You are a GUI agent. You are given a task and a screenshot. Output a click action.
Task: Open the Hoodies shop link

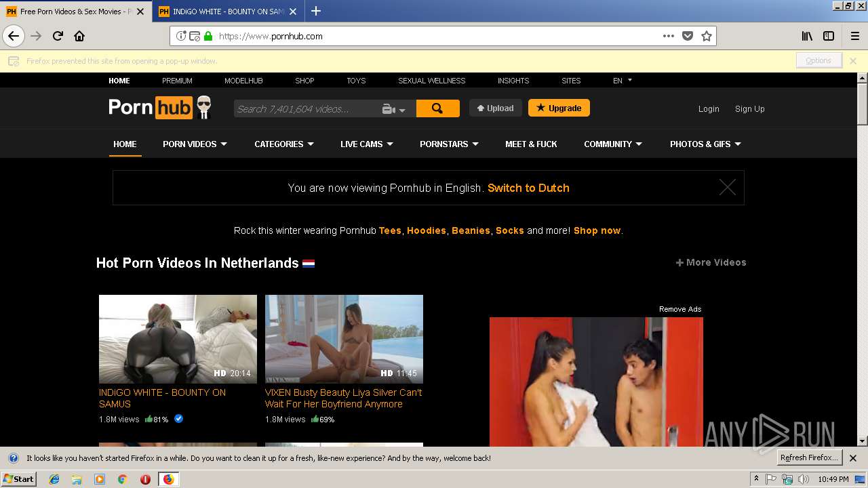tap(427, 230)
